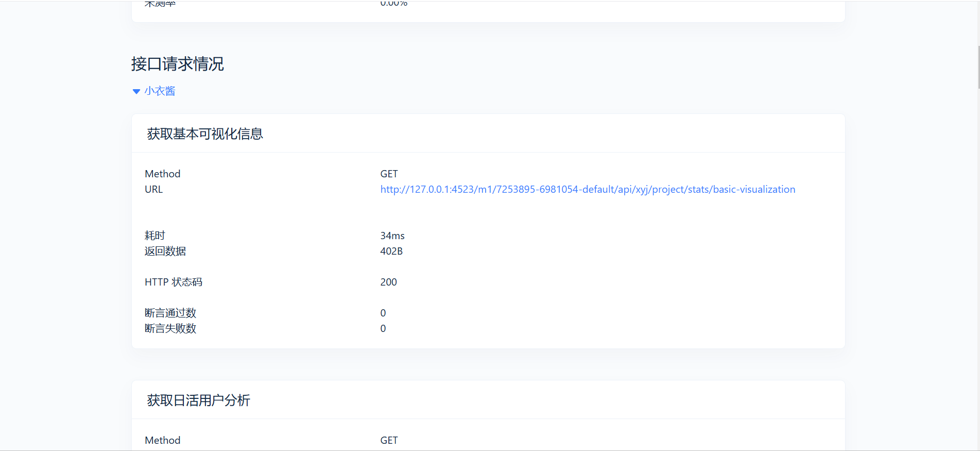Click Method label in 获取基本可视化信息 card

click(x=163, y=174)
